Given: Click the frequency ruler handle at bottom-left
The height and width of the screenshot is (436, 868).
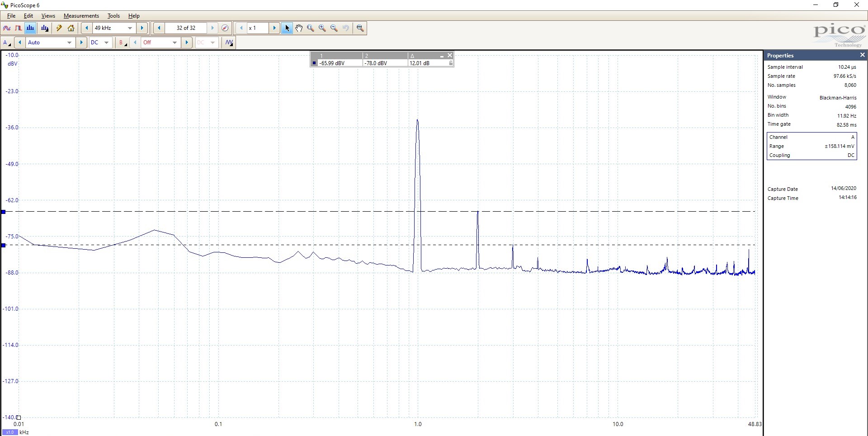Looking at the screenshot, I should pyautogui.click(x=19, y=417).
